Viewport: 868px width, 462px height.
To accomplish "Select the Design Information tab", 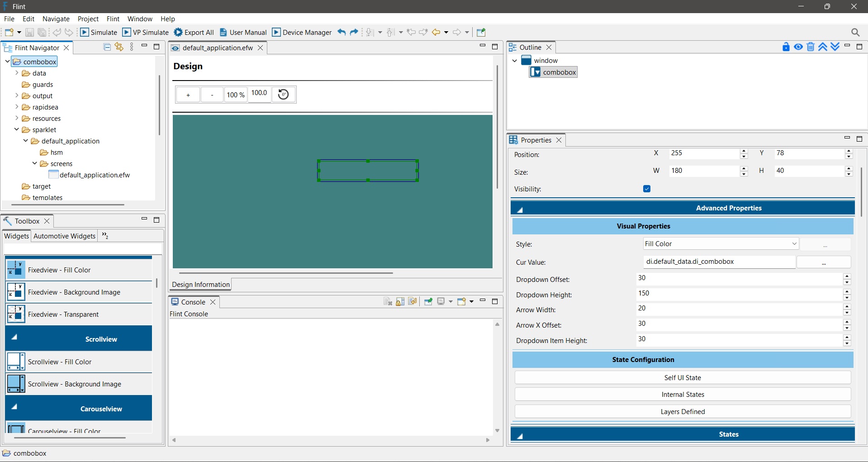I will [201, 285].
